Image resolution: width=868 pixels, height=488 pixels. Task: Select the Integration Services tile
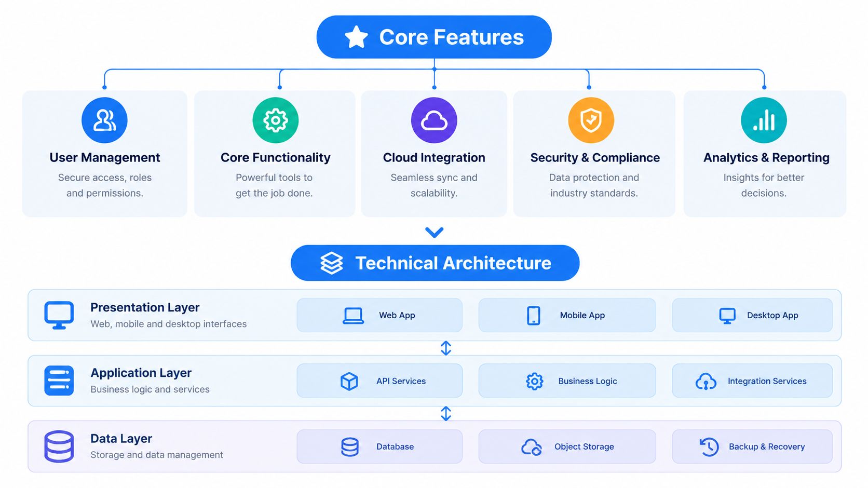pos(752,381)
